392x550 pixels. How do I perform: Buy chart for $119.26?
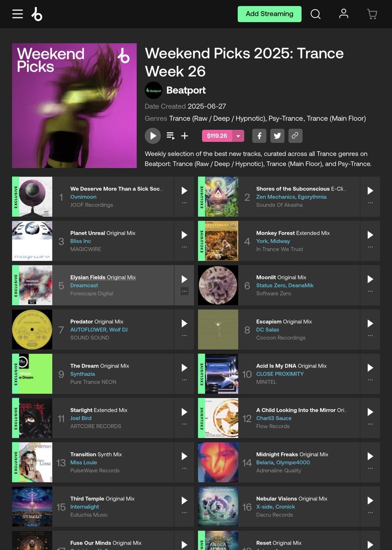217,136
